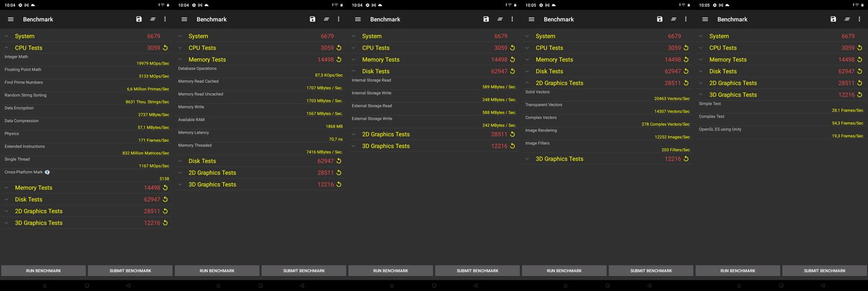Select the Memory Latency result row
868x291 pixels.
click(x=260, y=136)
